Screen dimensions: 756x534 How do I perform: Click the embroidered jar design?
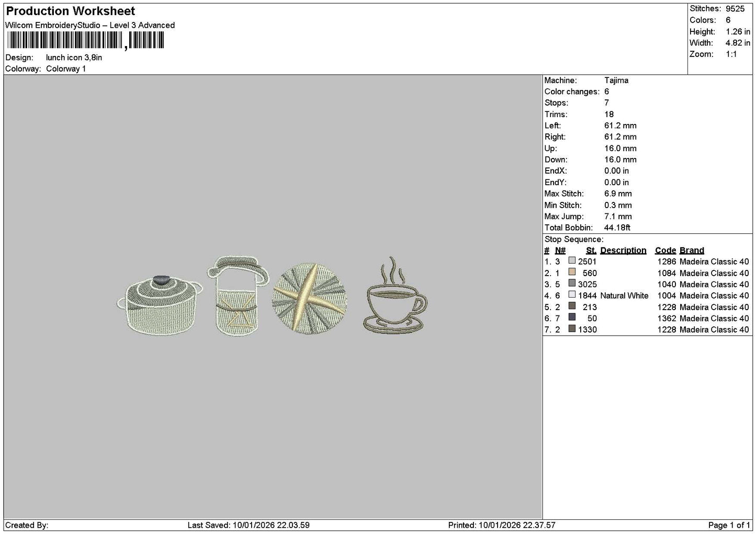[x=238, y=296]
